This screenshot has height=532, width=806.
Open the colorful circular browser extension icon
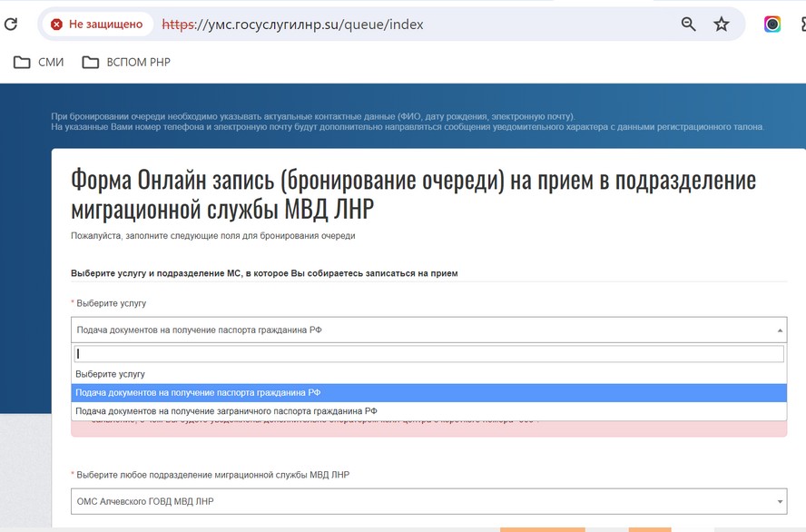coord(772,25)
